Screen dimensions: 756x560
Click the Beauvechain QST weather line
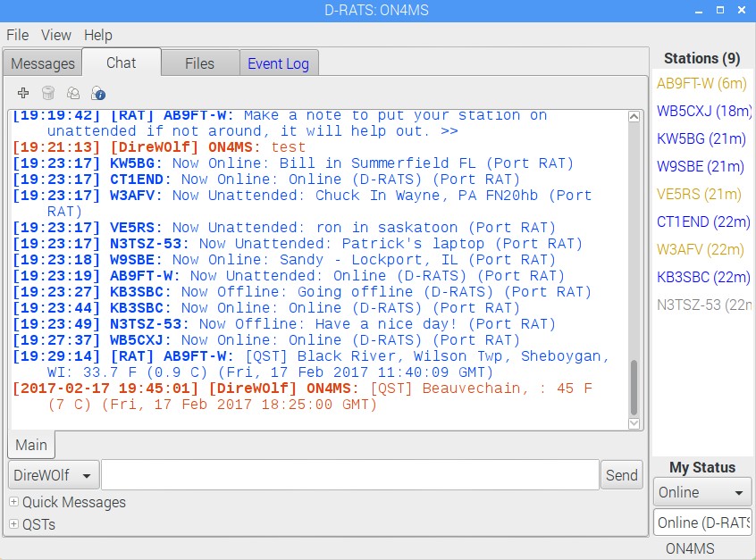pyautogui.click(x=302, y=397)
